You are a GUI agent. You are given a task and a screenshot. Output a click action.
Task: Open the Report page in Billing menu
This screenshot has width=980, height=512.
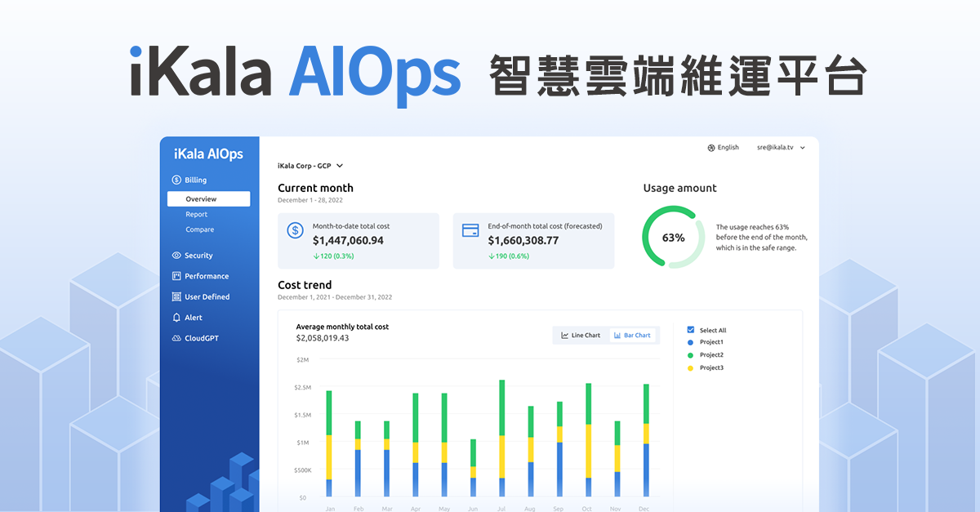click(196, 214)
